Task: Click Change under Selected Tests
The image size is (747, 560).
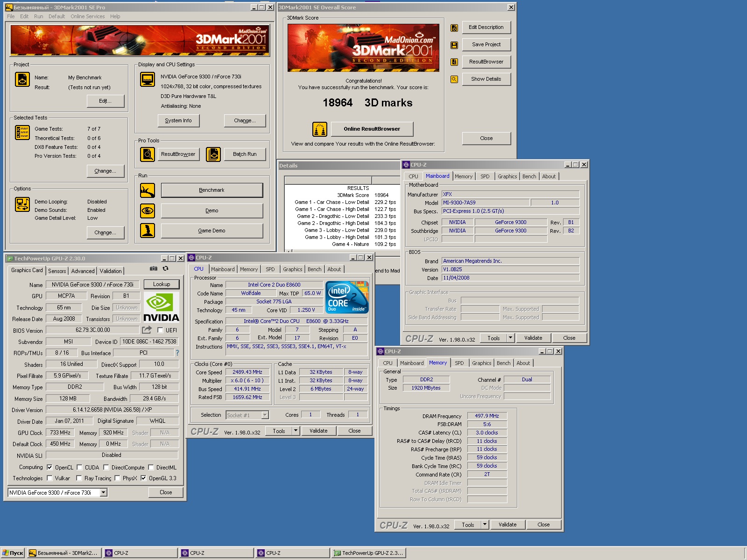Action: click(x=106, y=171)
